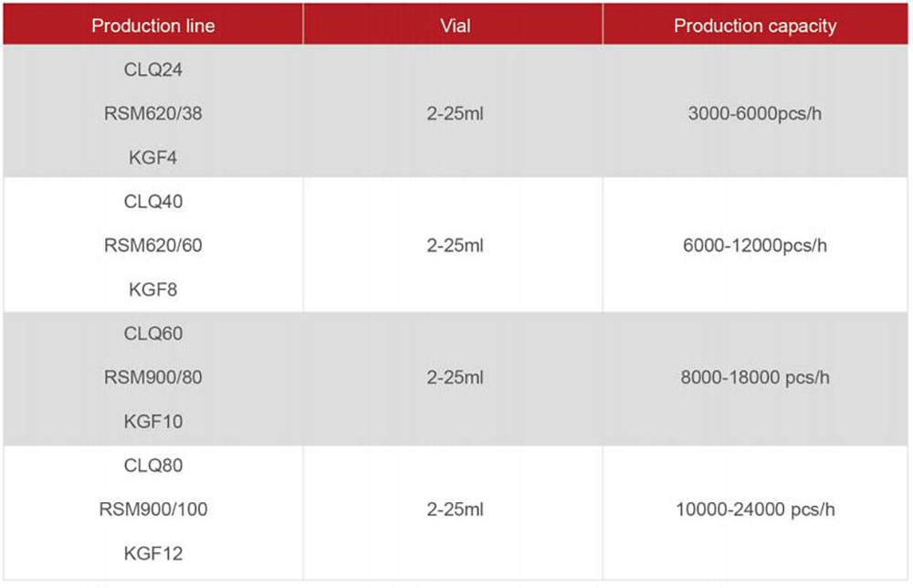Image resolution: width=913 pixels, height=588 pixels.
Task: Click the Production line column header
Action: point(152,26)
